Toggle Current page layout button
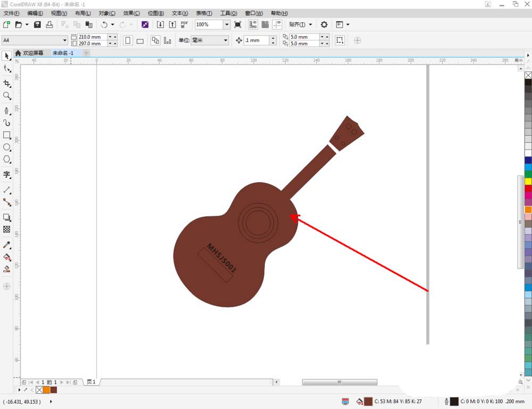Image resolution: width=532 pixels, height=409 pixels. [x=167, y=40]
